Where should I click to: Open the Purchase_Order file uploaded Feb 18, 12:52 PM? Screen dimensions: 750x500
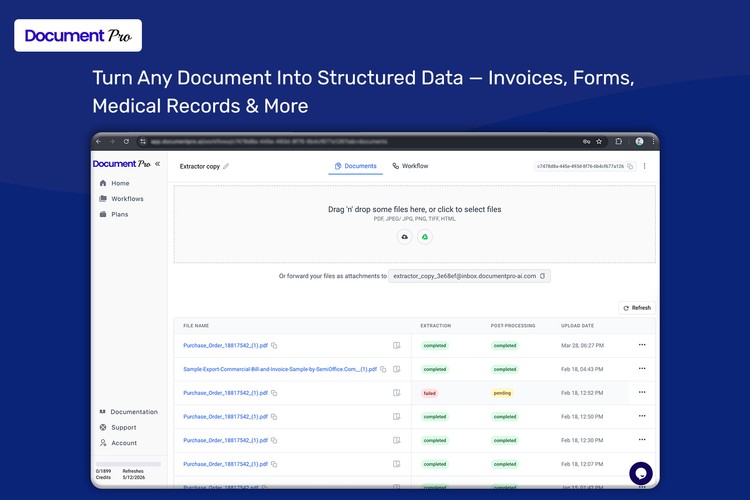(x=225, y=393)
